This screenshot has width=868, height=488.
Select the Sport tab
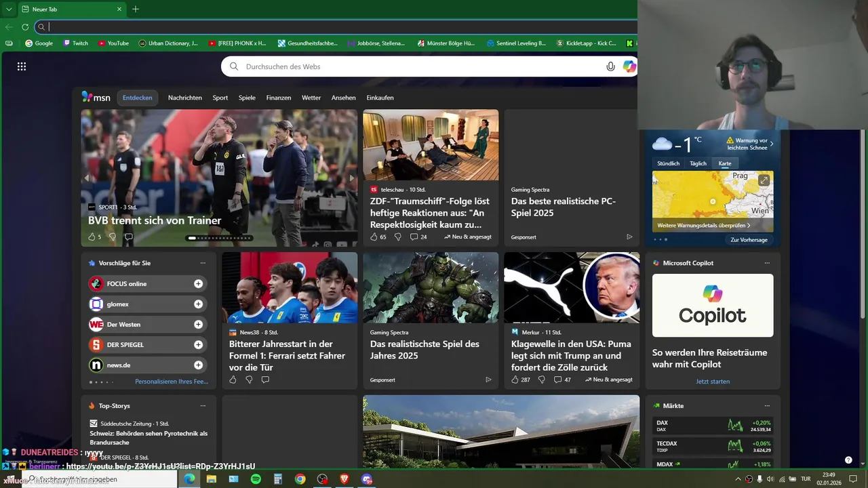pyautogui.click(x=220, y=98)
